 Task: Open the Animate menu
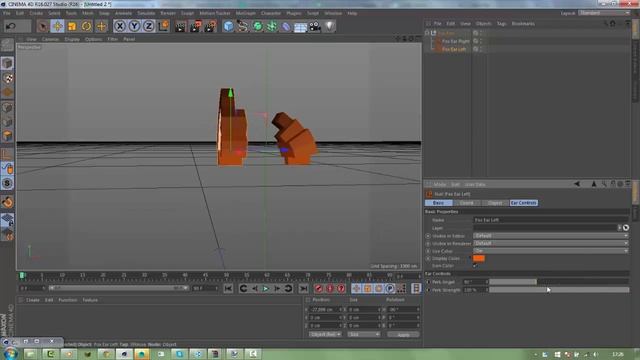(x=123, y=13)
